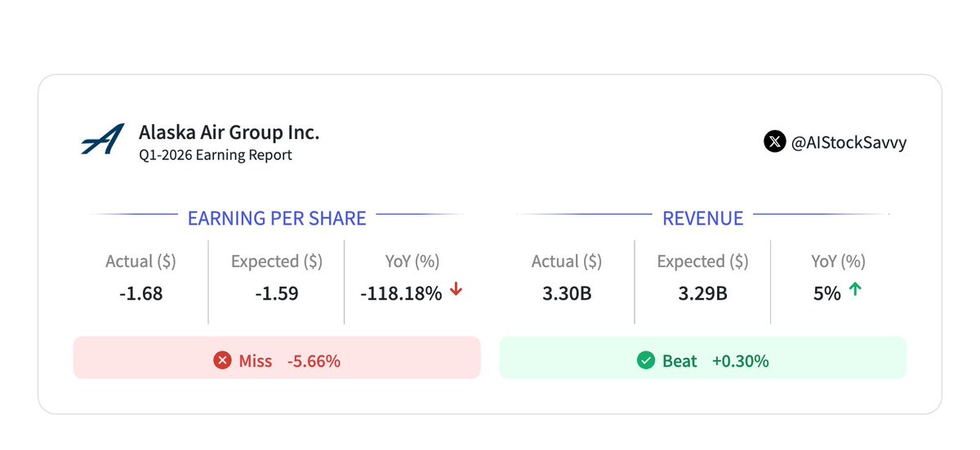Screen dimensions: 980x450
Task: Click the EPS YoY value -118.18%
Action: 401,293
